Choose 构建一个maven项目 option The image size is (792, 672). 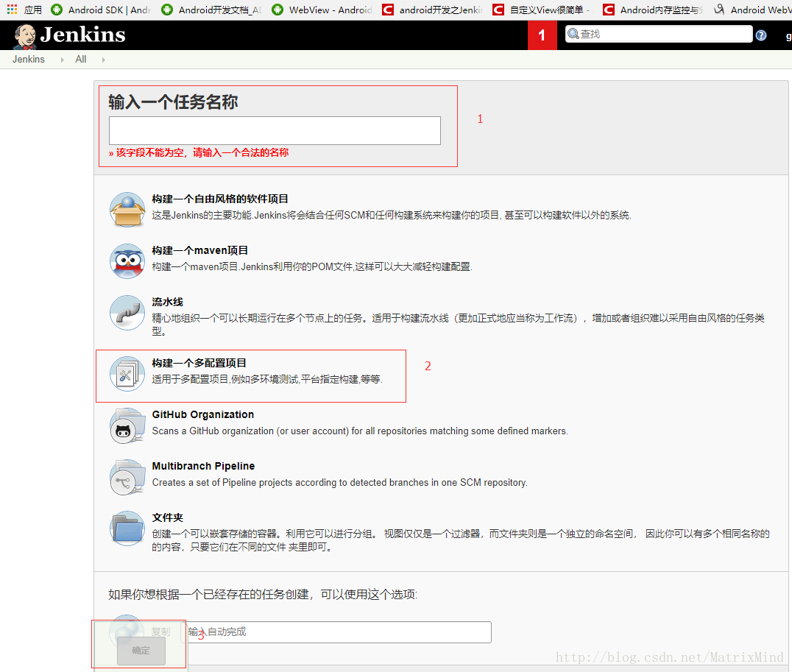(200, 250)
